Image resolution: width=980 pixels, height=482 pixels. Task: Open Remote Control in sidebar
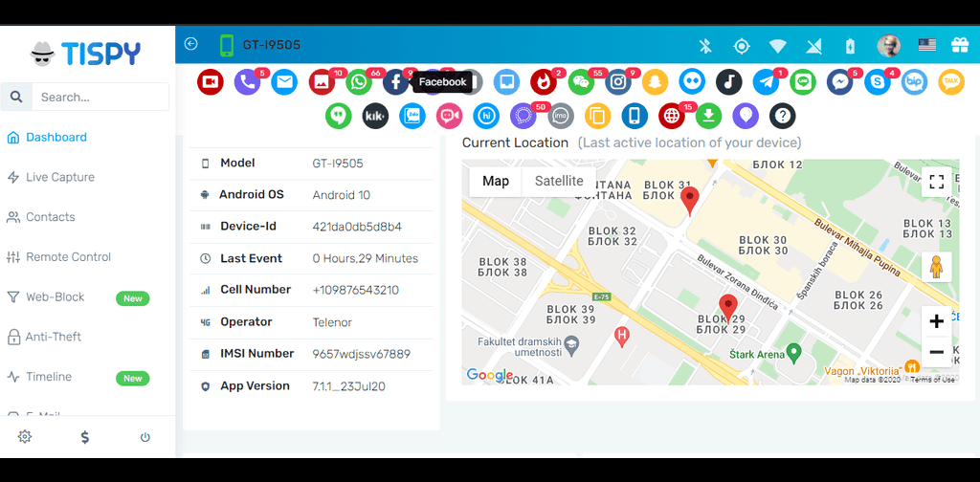pos(68,257)
